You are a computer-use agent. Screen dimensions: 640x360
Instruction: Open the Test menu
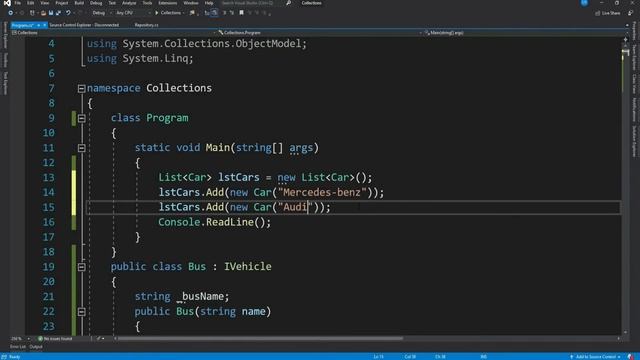[112, 3]
